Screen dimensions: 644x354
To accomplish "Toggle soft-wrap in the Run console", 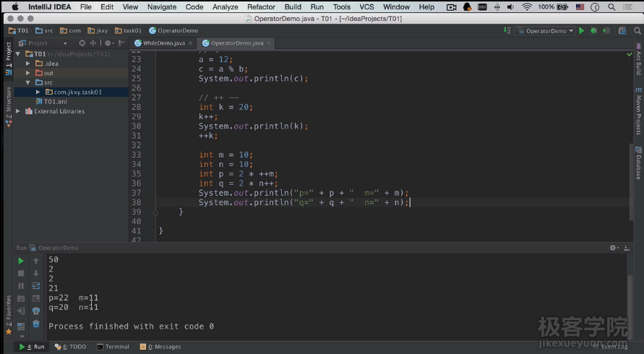I will tap(36, 286).
